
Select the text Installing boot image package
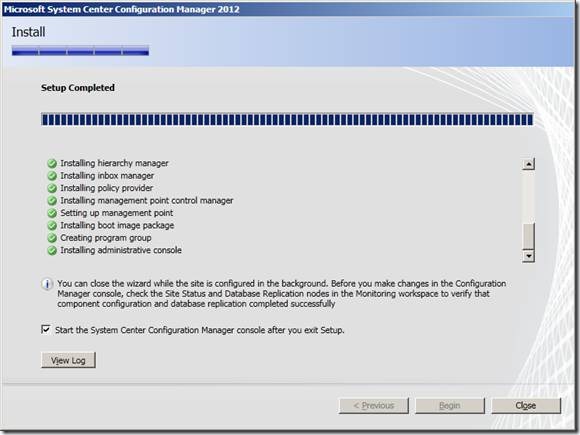[117, 225]
